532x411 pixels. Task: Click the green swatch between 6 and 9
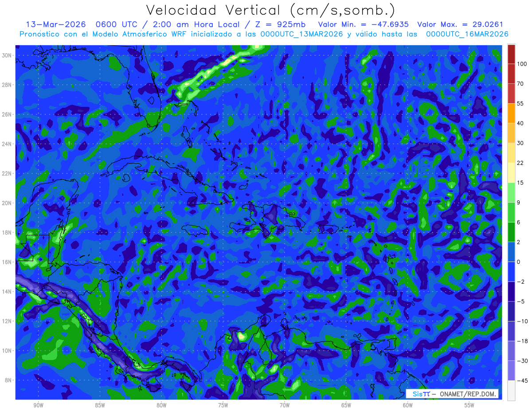pyautogui.click(x=511, y=212)
